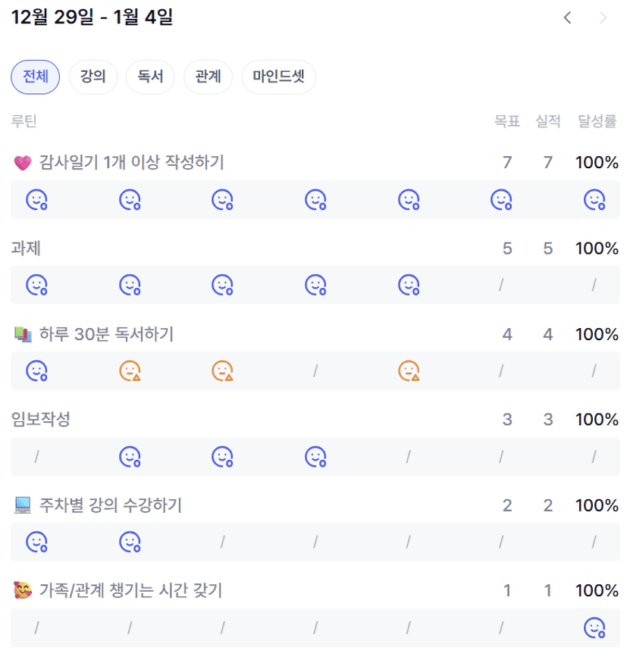Screen dimensions: 627x672
Task: Click the 달성률 column header
Action: [597, 121]
